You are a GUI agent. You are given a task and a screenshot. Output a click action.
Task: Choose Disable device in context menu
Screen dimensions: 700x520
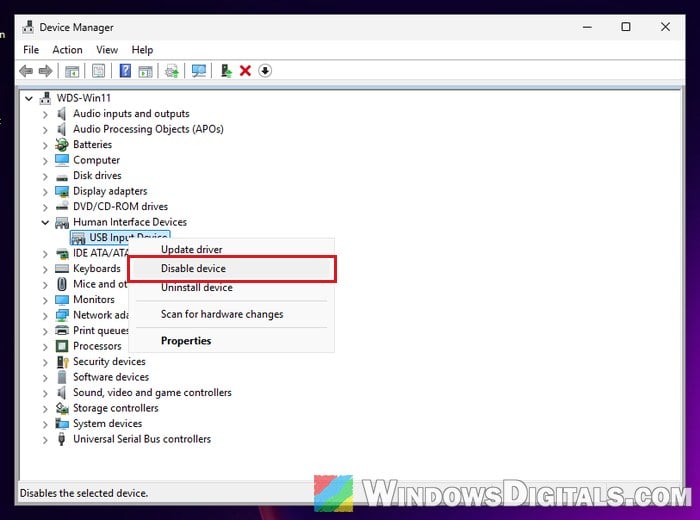click(231, 268)
